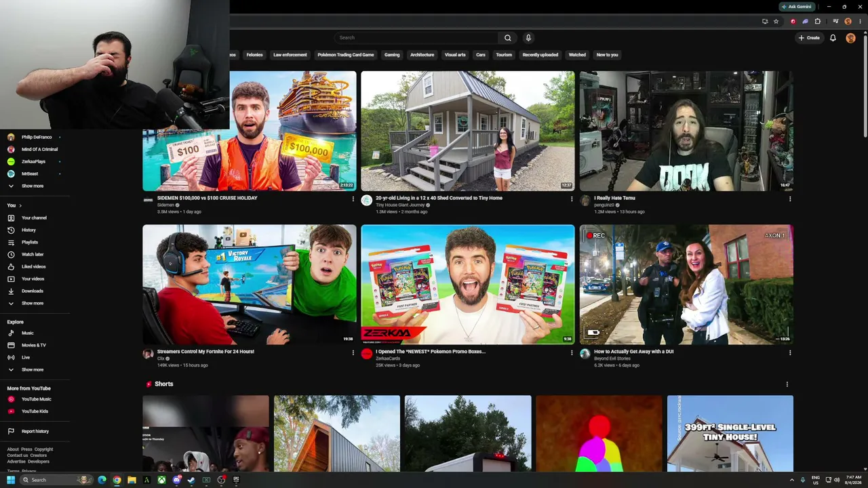Image resolution: width=868 pixels, height=488 pixels.
Task: Open Chrome's three-dot menu
Action: (861, 21)
